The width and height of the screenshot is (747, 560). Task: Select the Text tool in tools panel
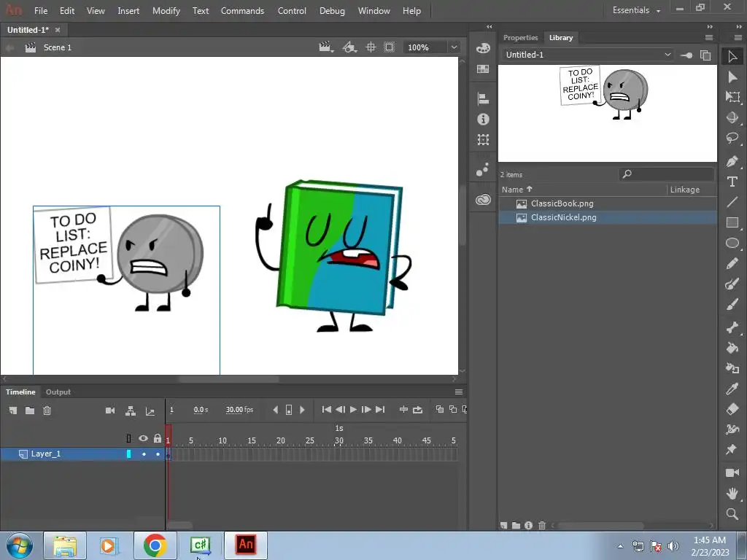click(732, 182)
